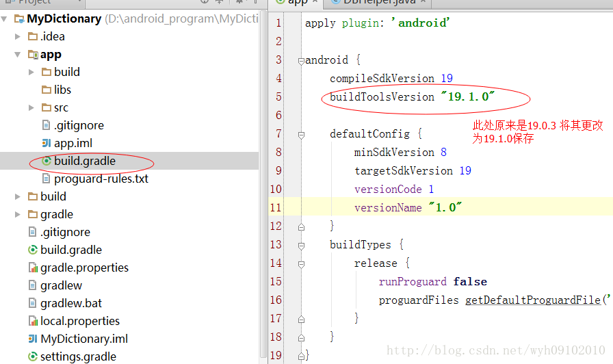Fold the release block at line 14
Image resolution: width=613 pixels, height=364 pixels.
[301, 265]
